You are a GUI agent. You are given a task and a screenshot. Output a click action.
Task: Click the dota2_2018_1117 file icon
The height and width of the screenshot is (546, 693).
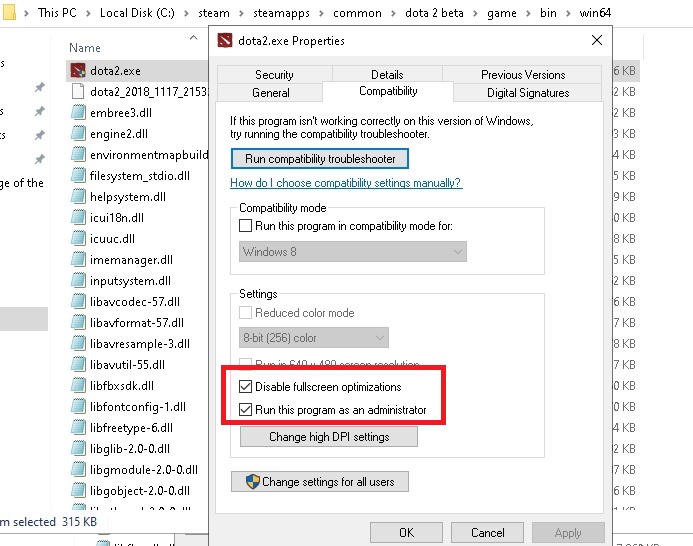(x=78, y=92)
